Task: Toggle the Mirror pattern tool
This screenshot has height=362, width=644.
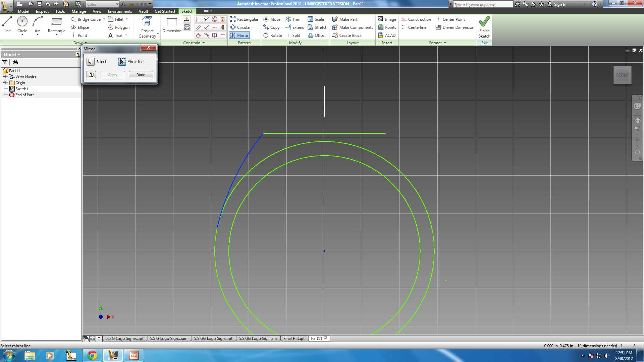Action: 239,36
